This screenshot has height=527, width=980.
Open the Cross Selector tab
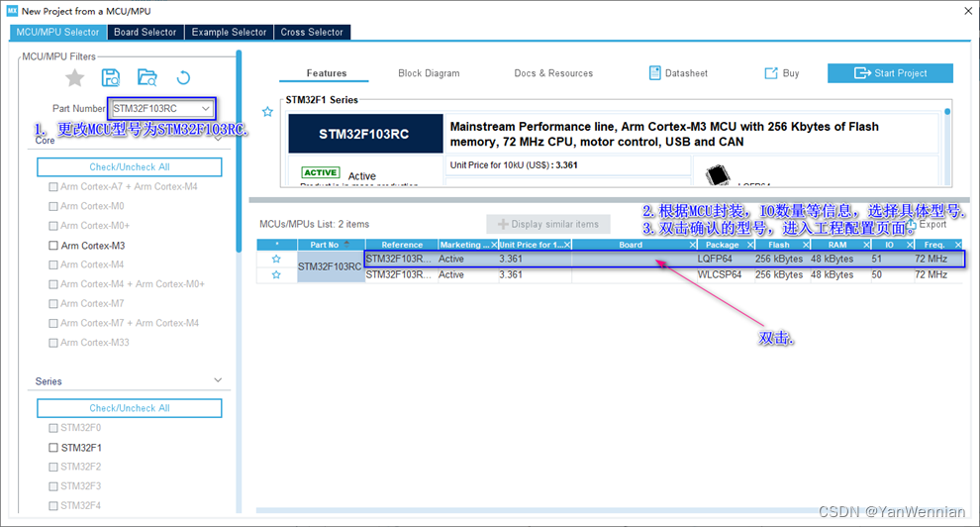(311, 32)
